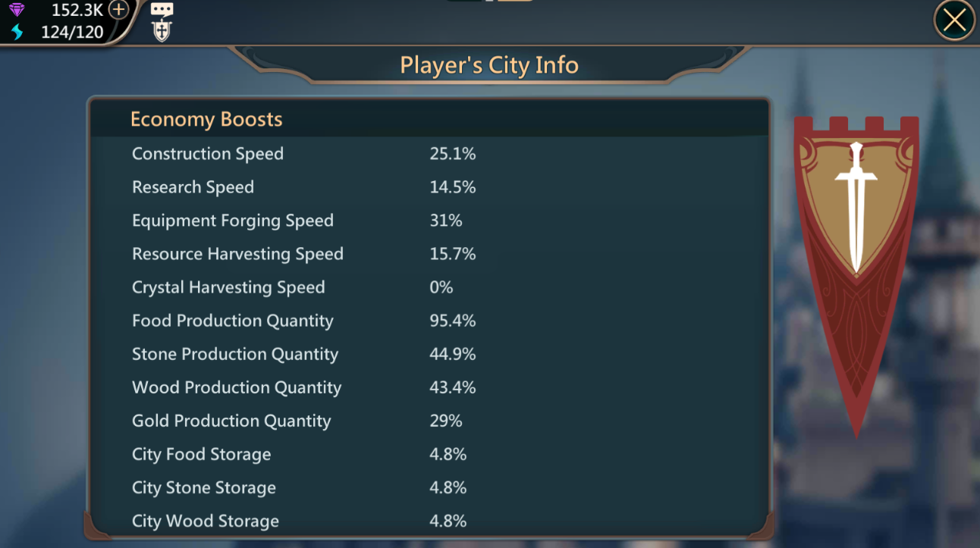
Task: Select the Research Speed row
Action: [x=429, y=187]
